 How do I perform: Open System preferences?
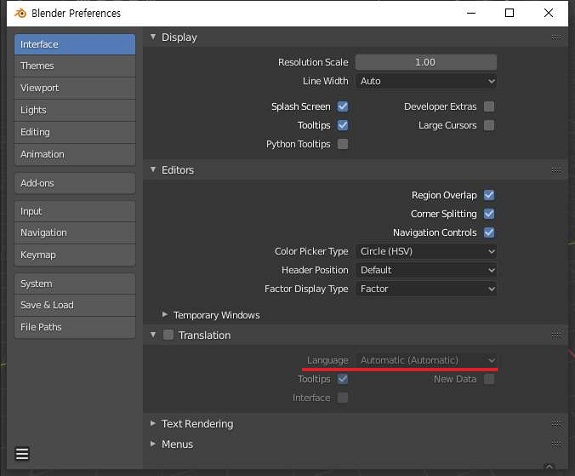[75, 284]
